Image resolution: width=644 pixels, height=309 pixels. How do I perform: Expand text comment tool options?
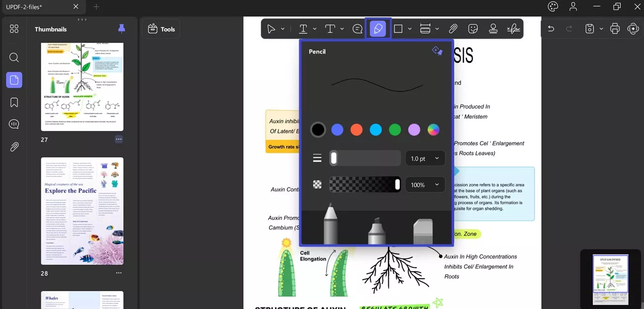(x=315, y=29)
